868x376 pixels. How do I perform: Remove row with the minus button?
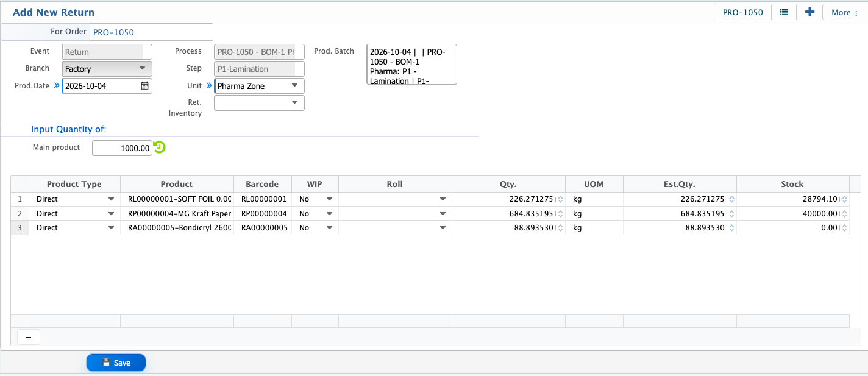(29, 337)
